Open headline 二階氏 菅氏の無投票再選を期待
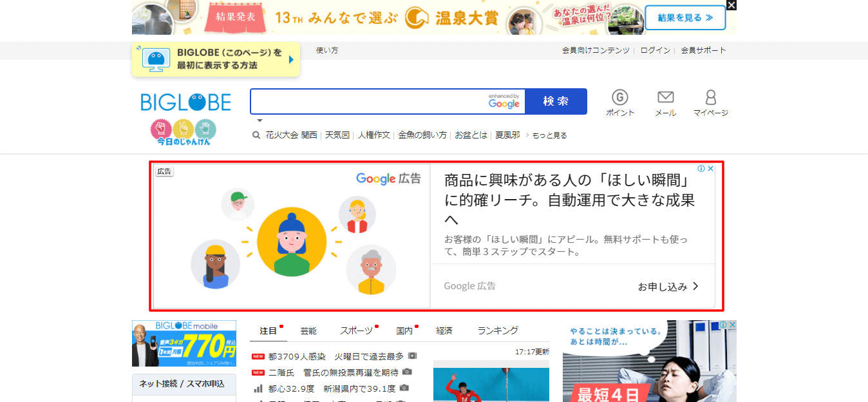The height and width of the screenshot is (402, 868). (334, 372)
